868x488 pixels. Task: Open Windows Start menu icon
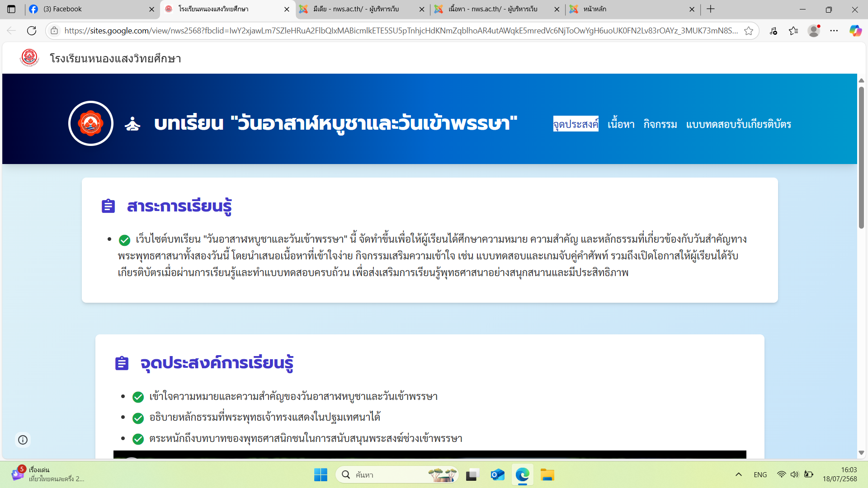[321, 475]
